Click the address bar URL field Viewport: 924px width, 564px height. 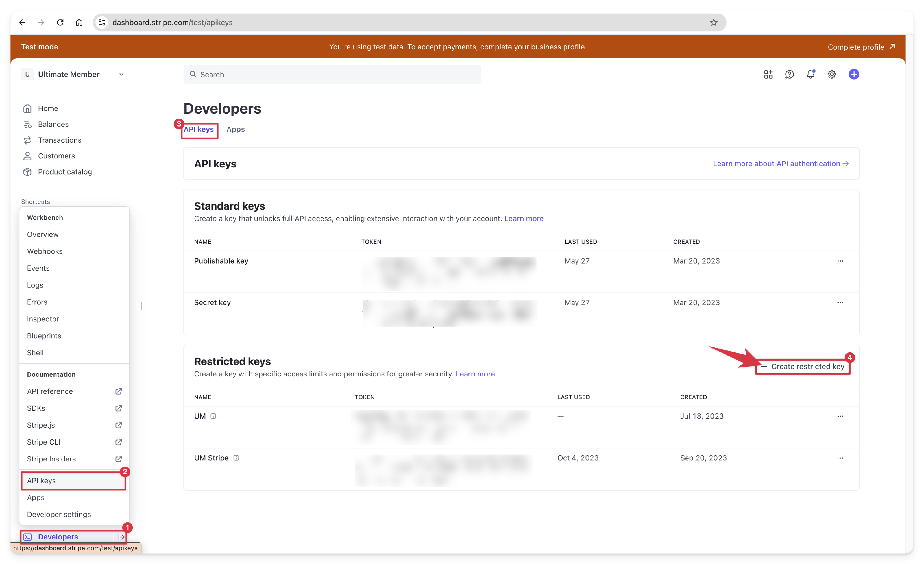[409, 22]
